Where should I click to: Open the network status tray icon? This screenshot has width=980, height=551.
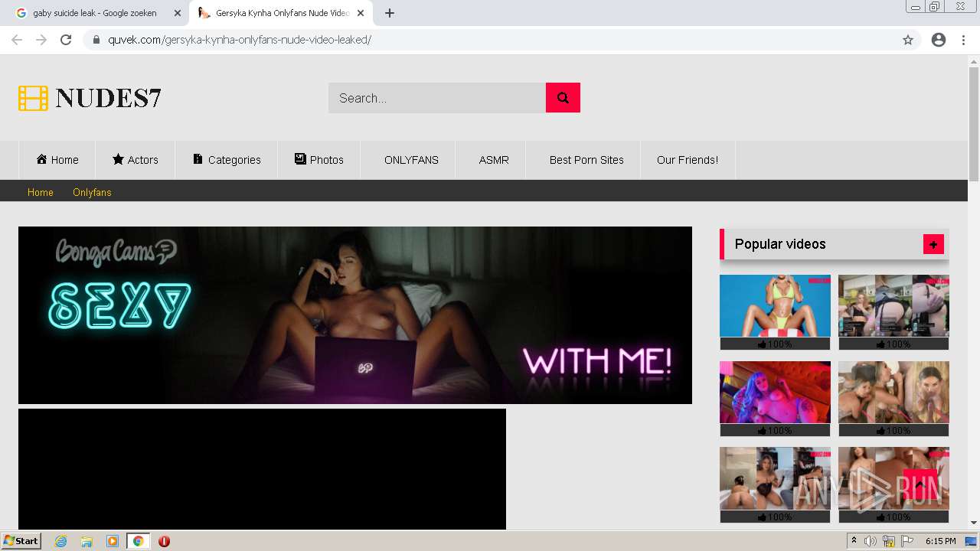[889, 541]
